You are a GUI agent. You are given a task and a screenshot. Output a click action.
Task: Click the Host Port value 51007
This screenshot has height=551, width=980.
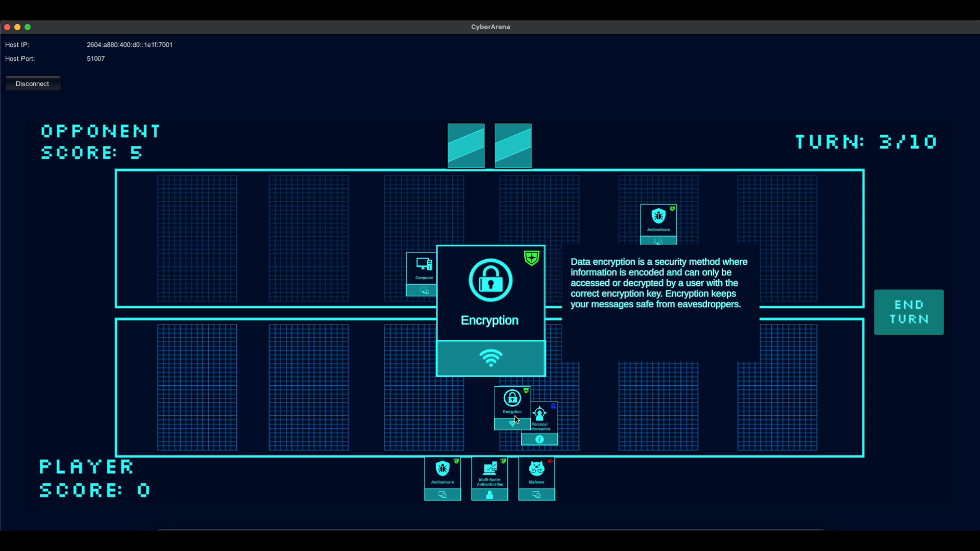point(96,59)
